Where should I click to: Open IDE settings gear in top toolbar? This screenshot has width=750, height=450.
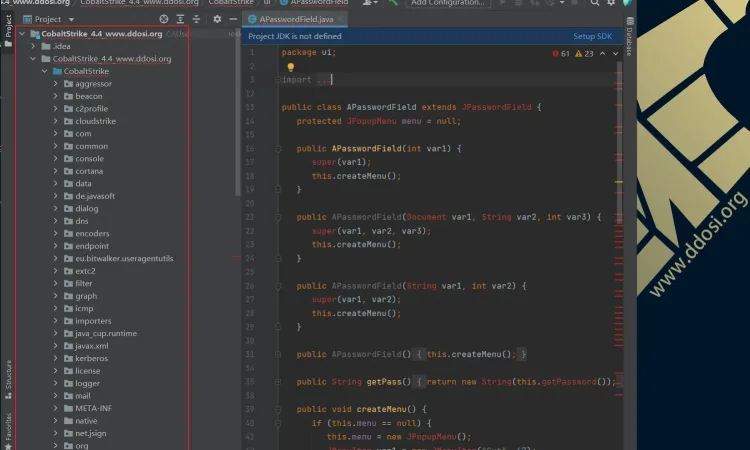click(611, 3)
